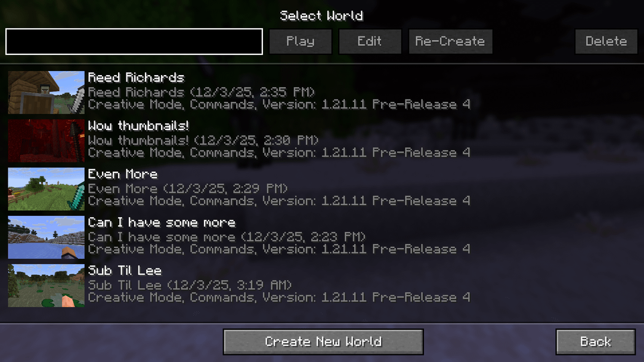Select the Reed Richards world title
The height and width of the screenshot is (362, 644).
tap(137, 78)
